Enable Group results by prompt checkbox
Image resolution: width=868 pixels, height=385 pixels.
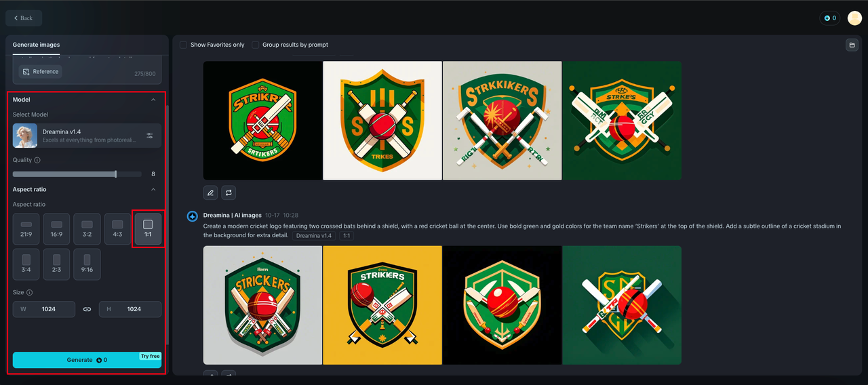pyautogui.click(x=256, y=45)
